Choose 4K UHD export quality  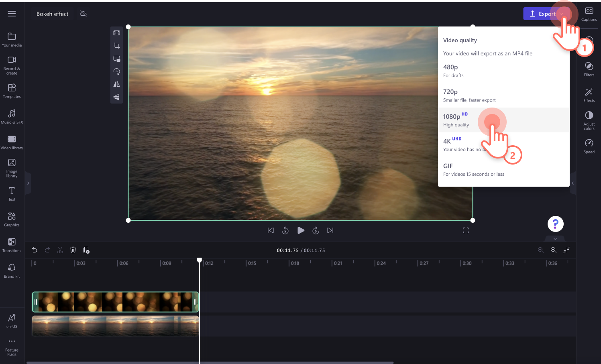pyautogui.click(x=504, y=145)
